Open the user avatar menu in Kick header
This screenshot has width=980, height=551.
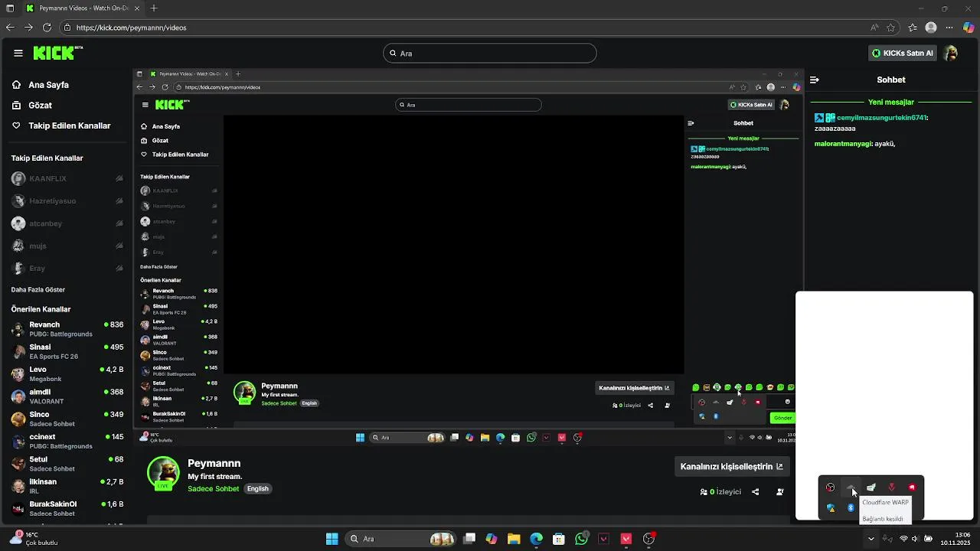point(950,53)
